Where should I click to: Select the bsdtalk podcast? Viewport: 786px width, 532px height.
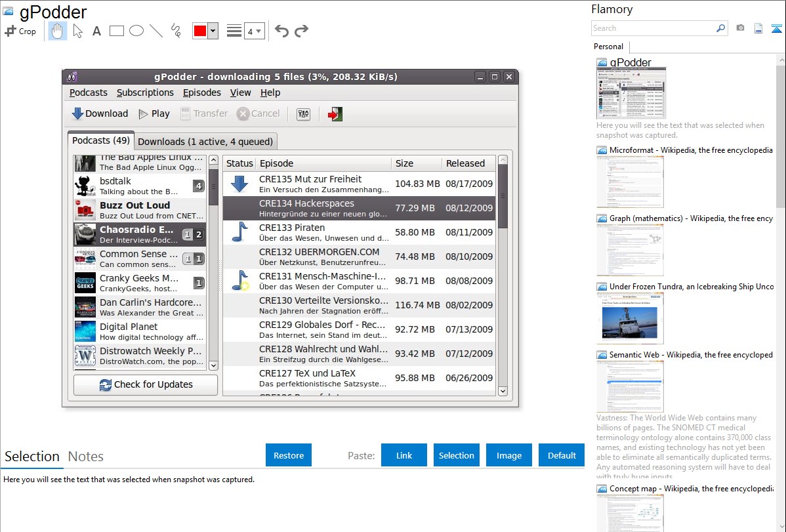click(x=140, y=186)
